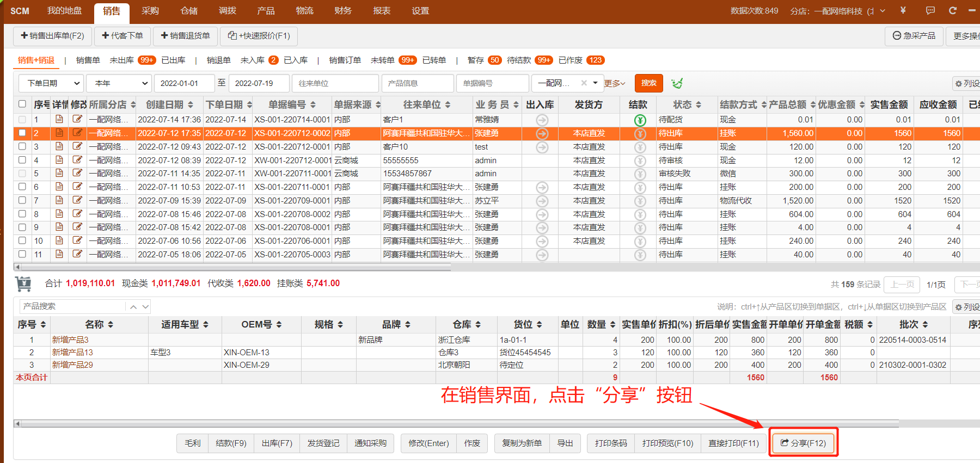Click product table horizontal scrollbar
Viewport: 980px width, 463px height.
click(x=460, y=423)
